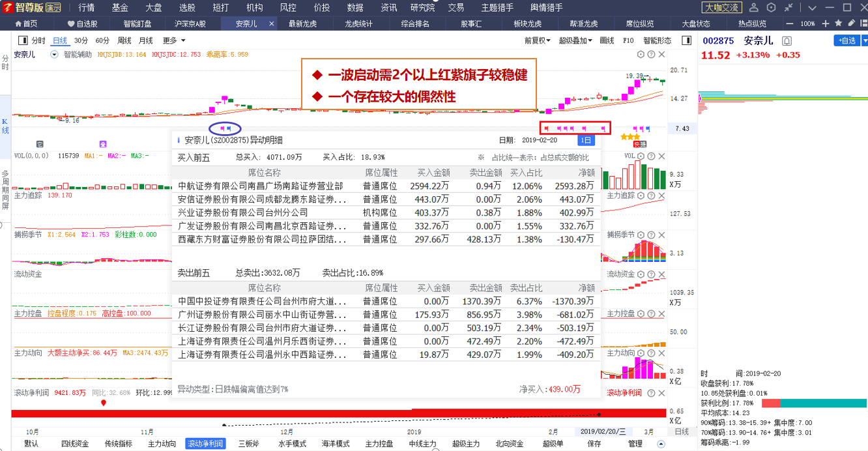Click the 保存 button in bottom bar
Screen dimensions: 868x451
(x=594, y=444)
